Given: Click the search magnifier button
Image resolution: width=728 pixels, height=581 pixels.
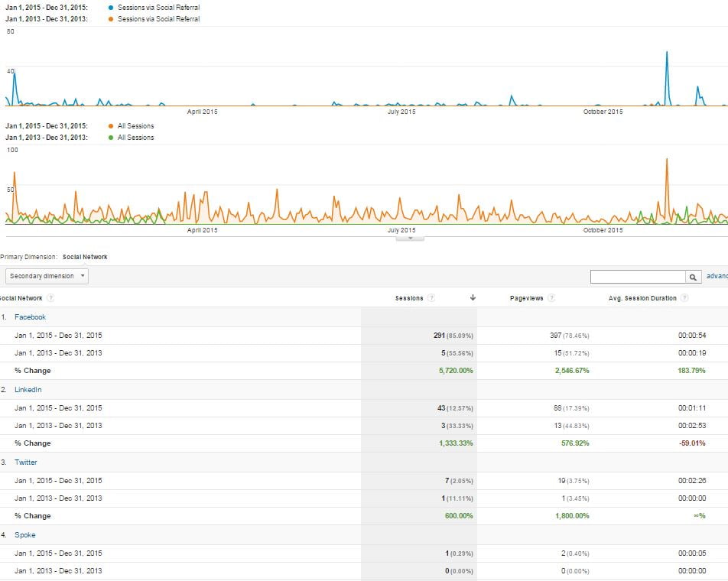Looking at the screenshot, I should [693, 277].
